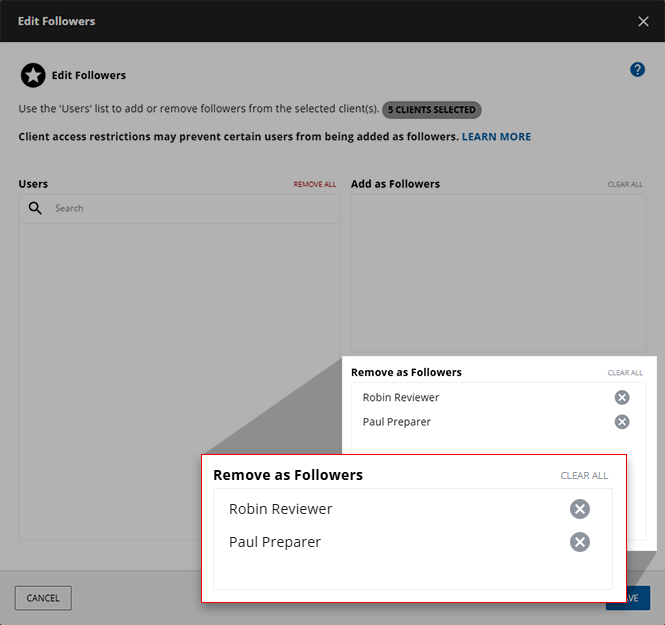Select Robin Reviewer name in enlarged callout
The image size is (665, 625).
[280, 509]
